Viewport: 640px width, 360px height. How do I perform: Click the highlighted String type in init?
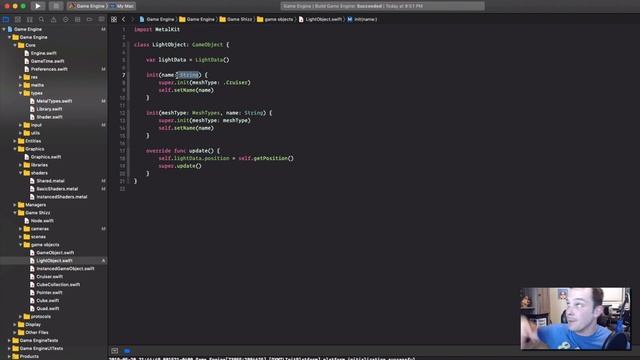click(188, 75)
